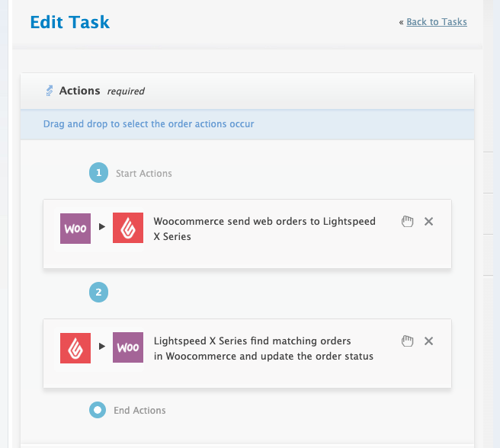500x448 pixels.
Task: Click the step 1 circle marker
Action: [x=98, y=174]
